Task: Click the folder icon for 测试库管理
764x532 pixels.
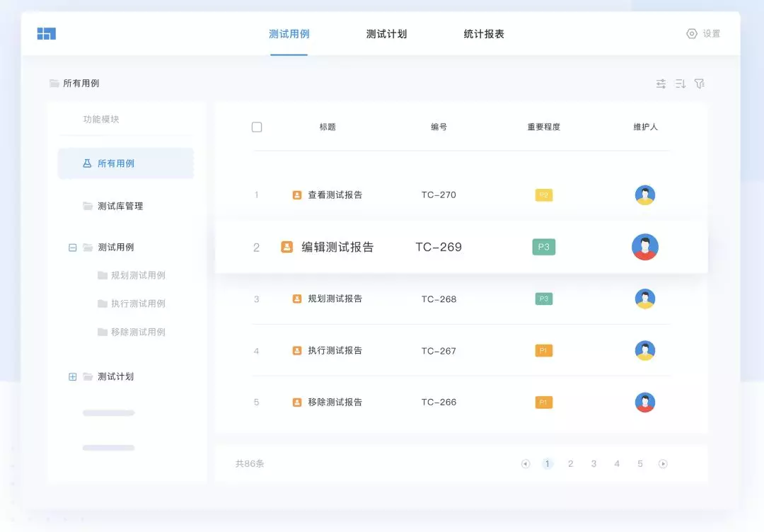Action: (88, 206)
